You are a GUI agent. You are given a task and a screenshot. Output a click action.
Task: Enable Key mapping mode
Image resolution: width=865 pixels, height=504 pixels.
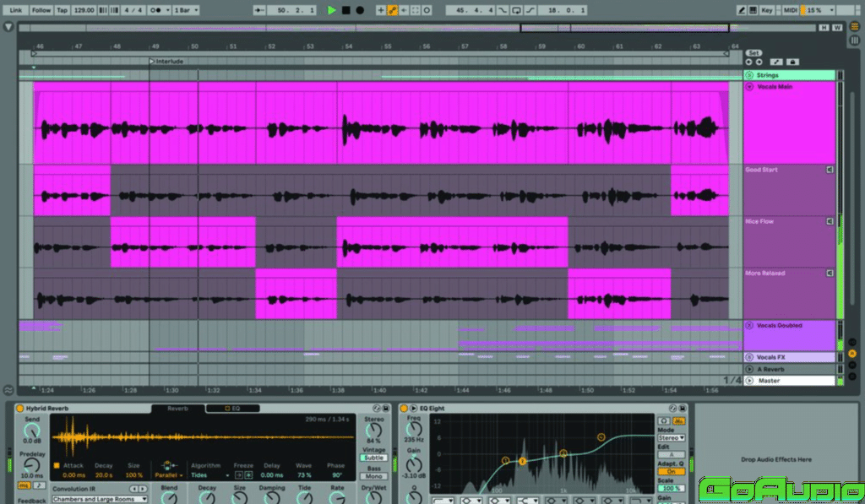point(767,9)
